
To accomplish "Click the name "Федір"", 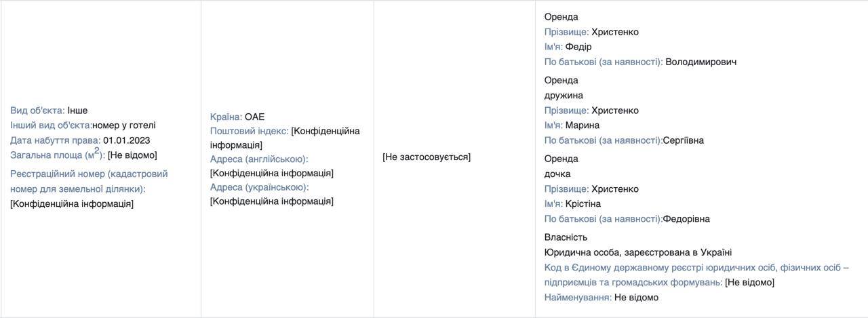I will (x=578, y=47).
